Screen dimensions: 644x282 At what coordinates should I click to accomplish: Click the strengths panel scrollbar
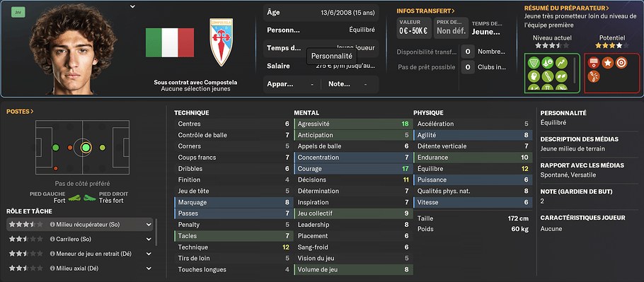pyautogui.click(x=574, y=69)
